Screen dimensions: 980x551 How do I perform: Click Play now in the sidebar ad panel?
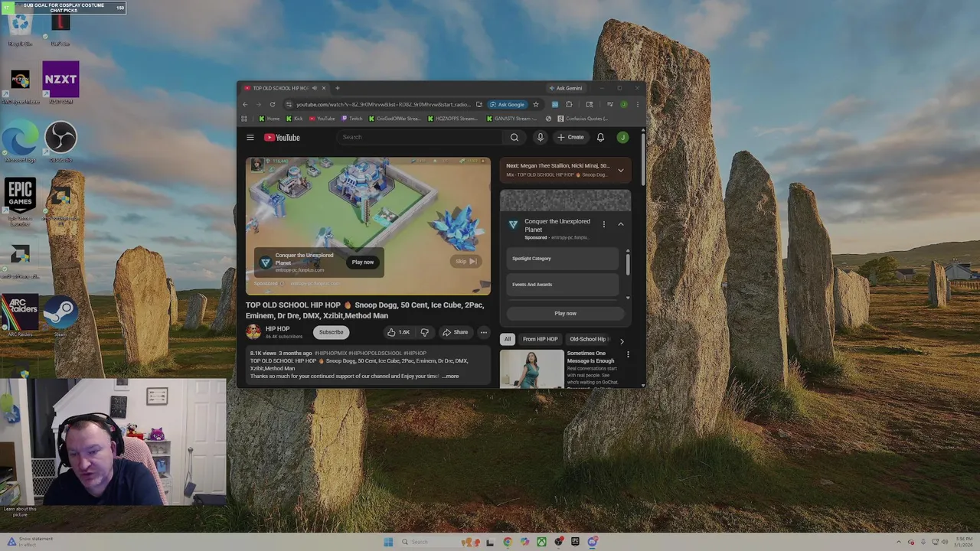point(565,314)
